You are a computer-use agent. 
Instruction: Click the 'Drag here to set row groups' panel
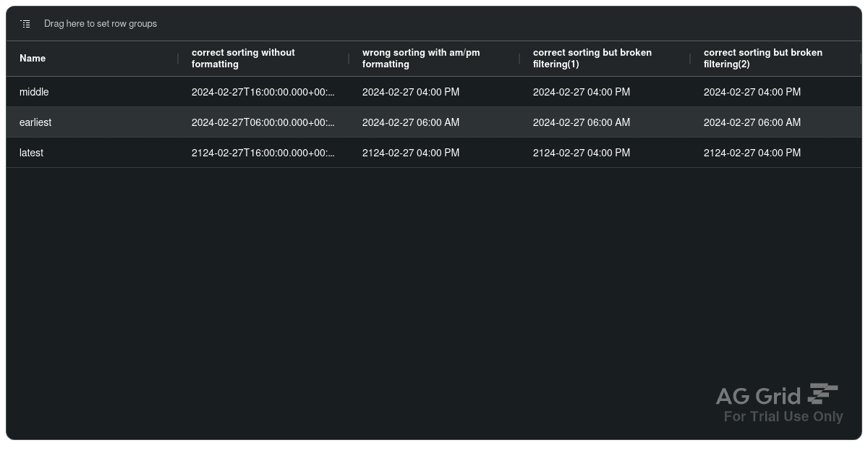click(x=434, y=24)
